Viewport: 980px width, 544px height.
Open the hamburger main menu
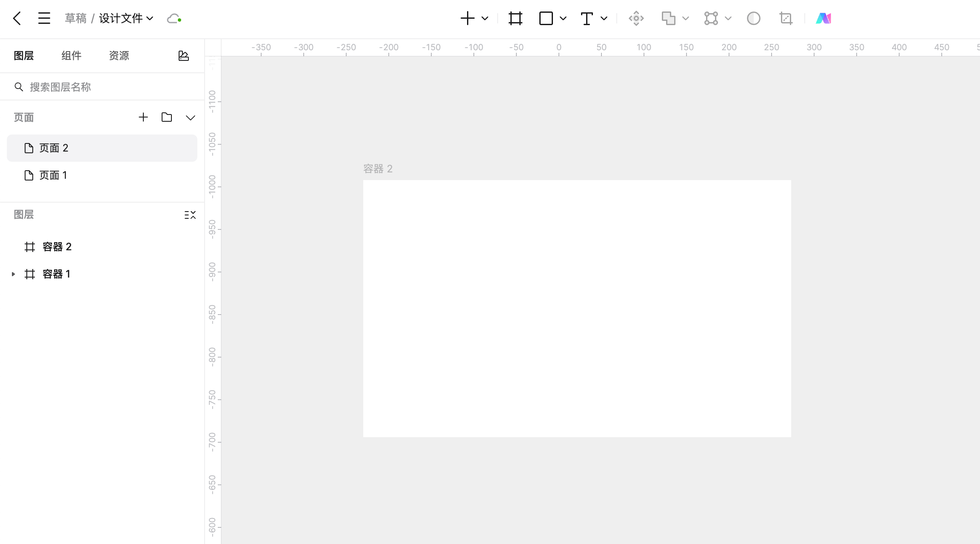tap(44, 18)
